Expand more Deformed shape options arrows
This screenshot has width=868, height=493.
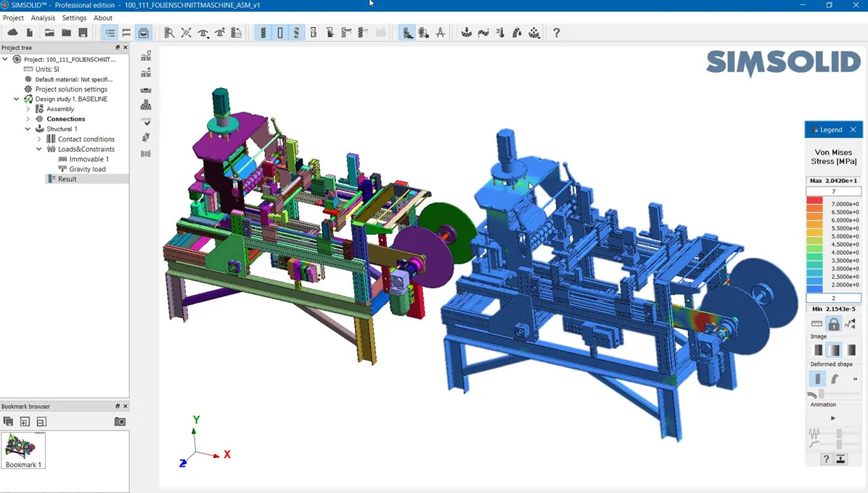(x=855, y=379)
